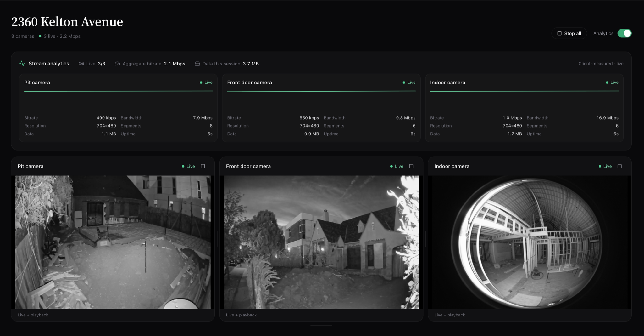Viewport: 644px width, 336px height.
Task: Click Live + playback under Pit camera
Action: tap(33, 315)
